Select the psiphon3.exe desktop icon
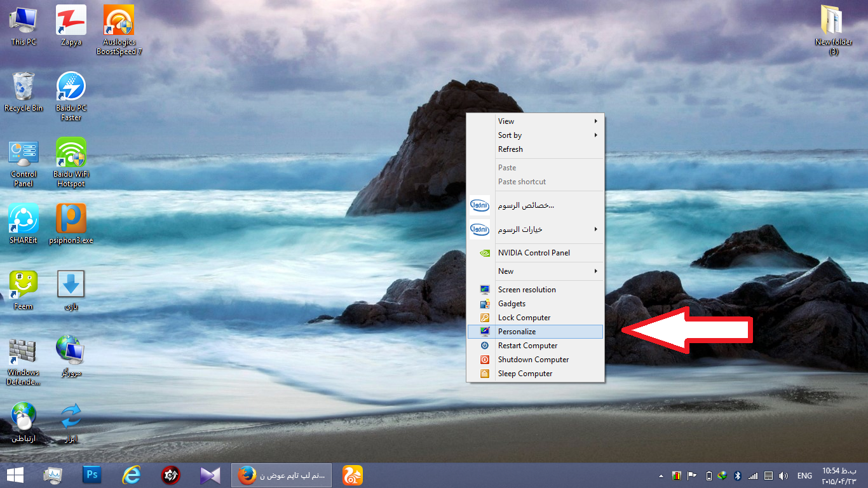The height and width of the screenshot is (488, 868). tap(71, 224)
